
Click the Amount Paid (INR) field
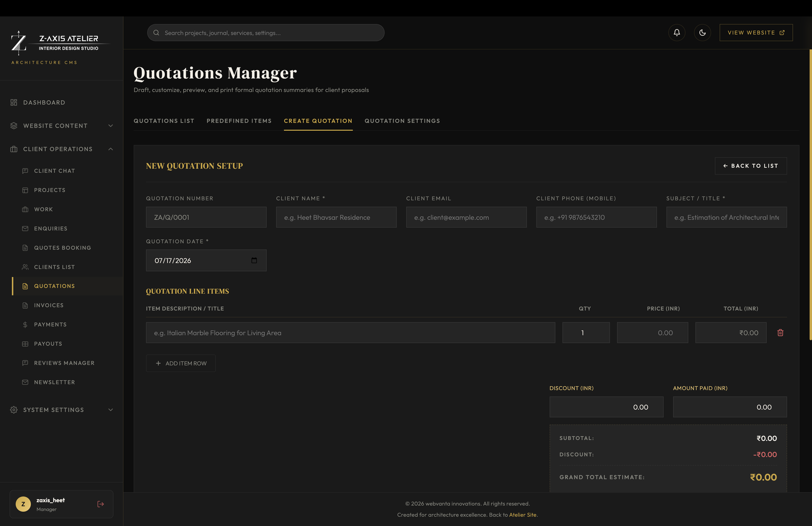pos(730,407)
